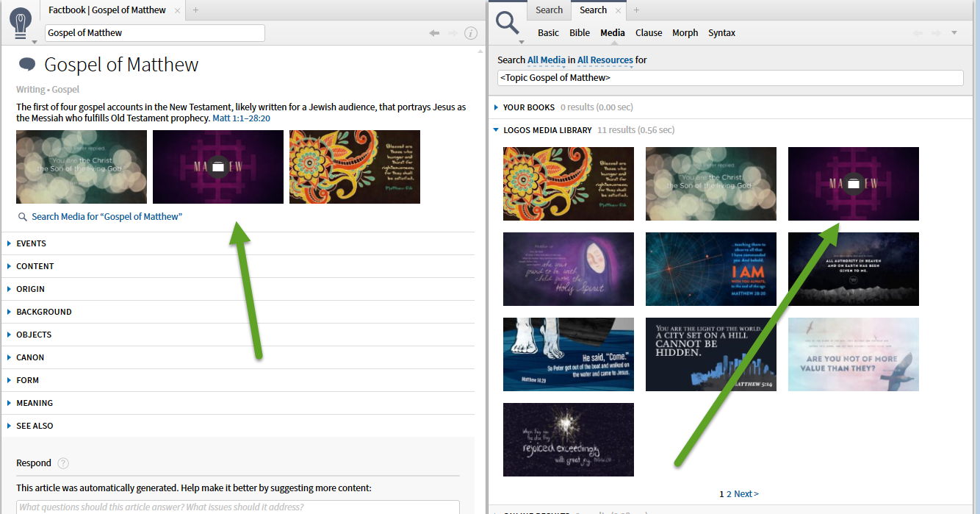Screen dimensions: 980x514
Task: Open Factbook 'You are the Christ' bokeh thumbnail
Action: pyautogui.click(x=82, y=167)
